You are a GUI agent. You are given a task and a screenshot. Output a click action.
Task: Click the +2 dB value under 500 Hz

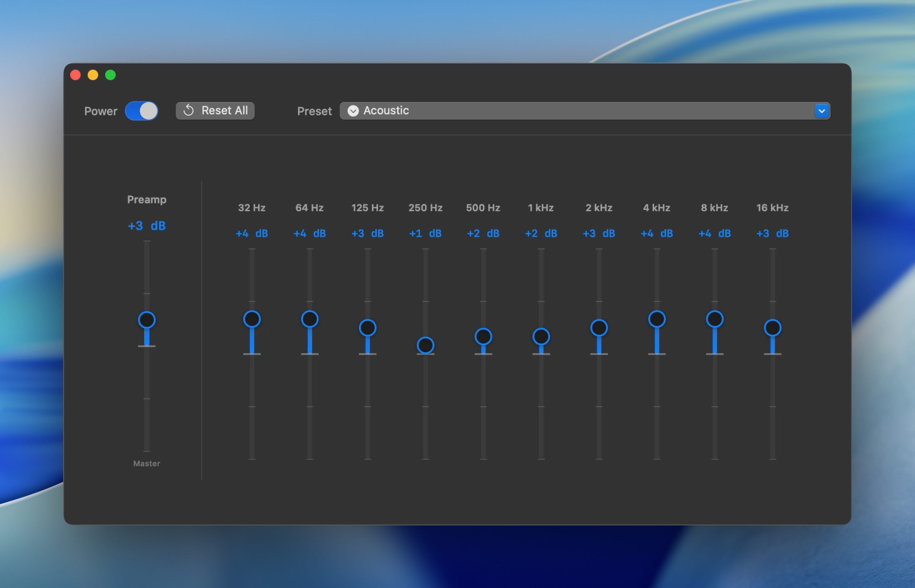[x=483, y=233]
